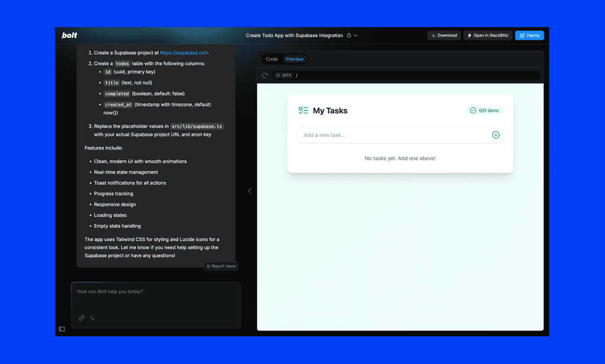Open the link attachment icon in the chat box
This screenshot has height=364, width=605.
[81, 318]
